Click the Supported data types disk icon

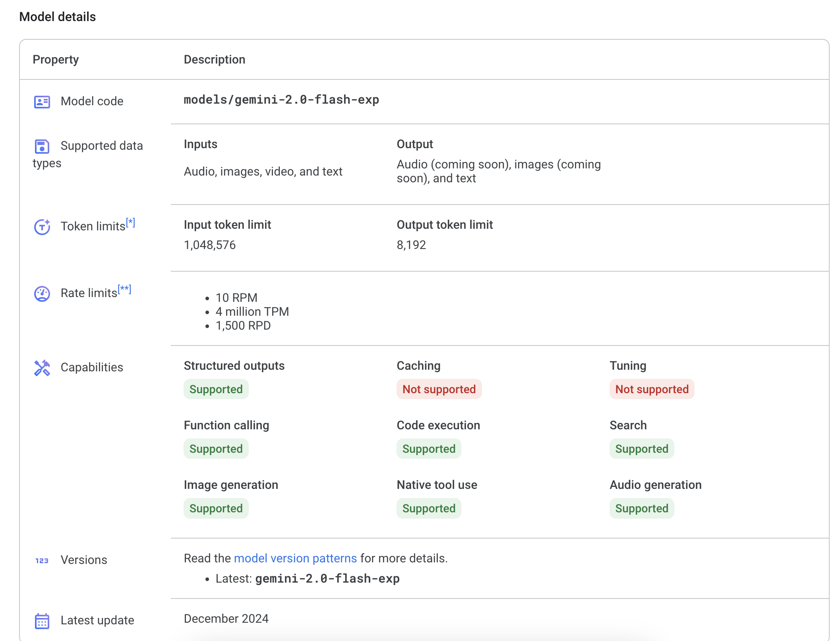tap(42, 147)
